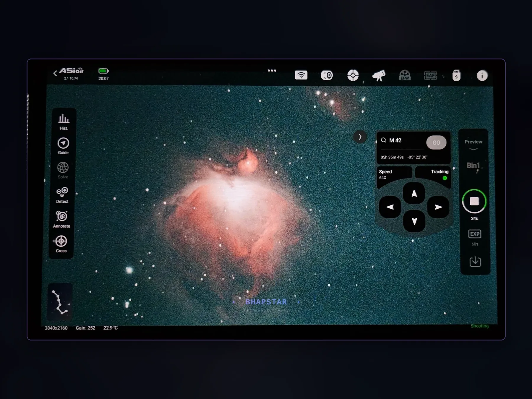Open the info about icon
The height and width of the screenshot is (399, 532).
pos(482,76)
